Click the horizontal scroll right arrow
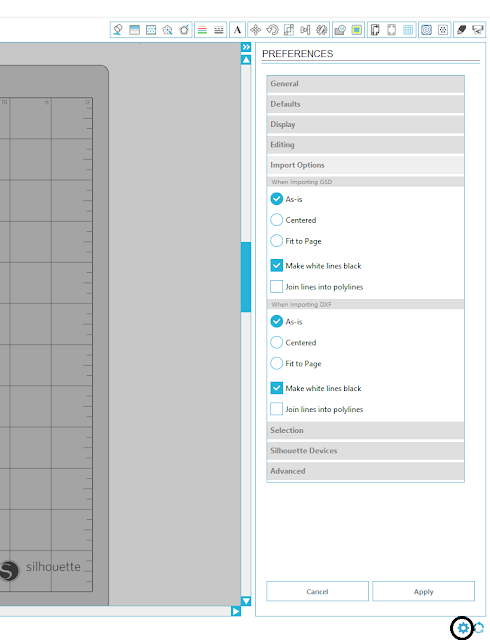Viewport: 490px width, 640px height. click(x=236, y=611)
